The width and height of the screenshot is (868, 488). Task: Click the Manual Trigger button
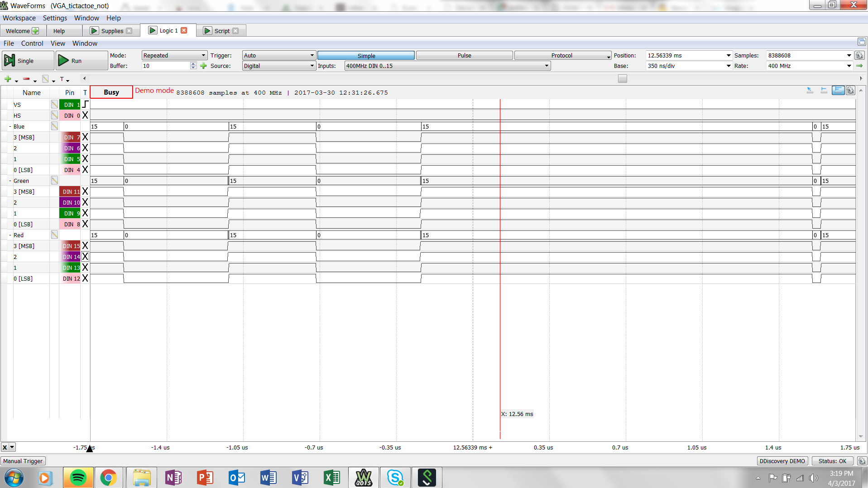(23, 461)
